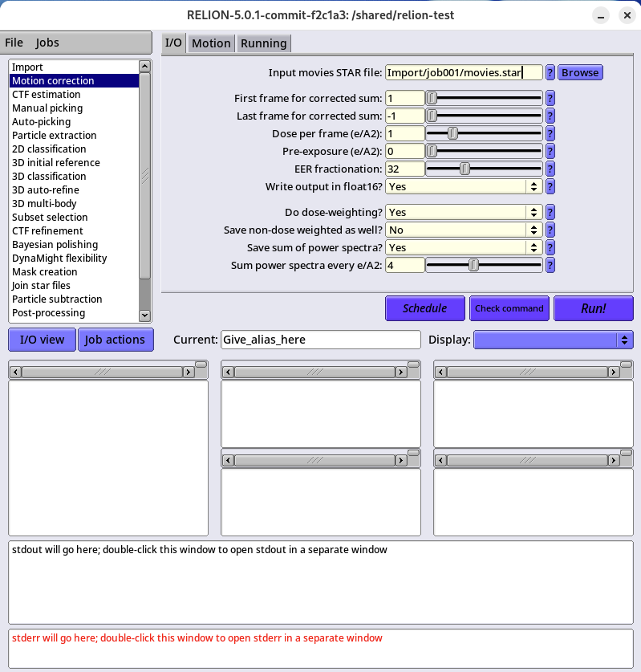This screenshot has width=641, height=672.
Task: Click the Browse button
Action: pos(580,72)
